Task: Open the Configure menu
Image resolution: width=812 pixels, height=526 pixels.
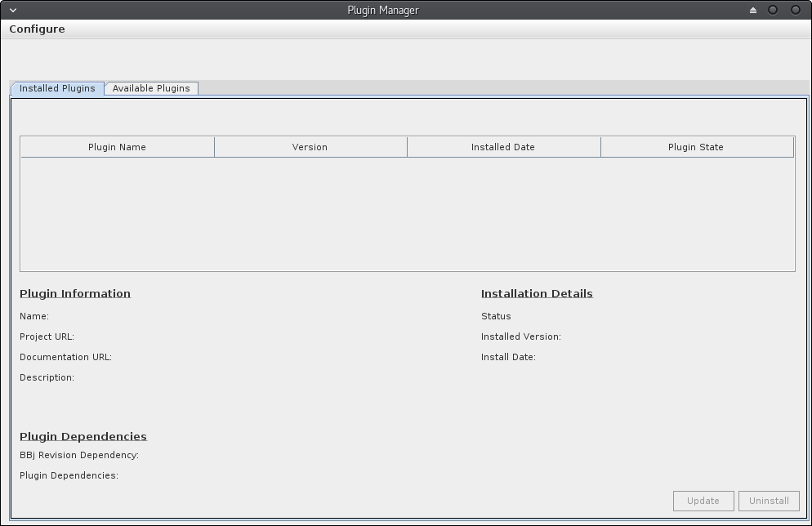Action: click(37, 29)
